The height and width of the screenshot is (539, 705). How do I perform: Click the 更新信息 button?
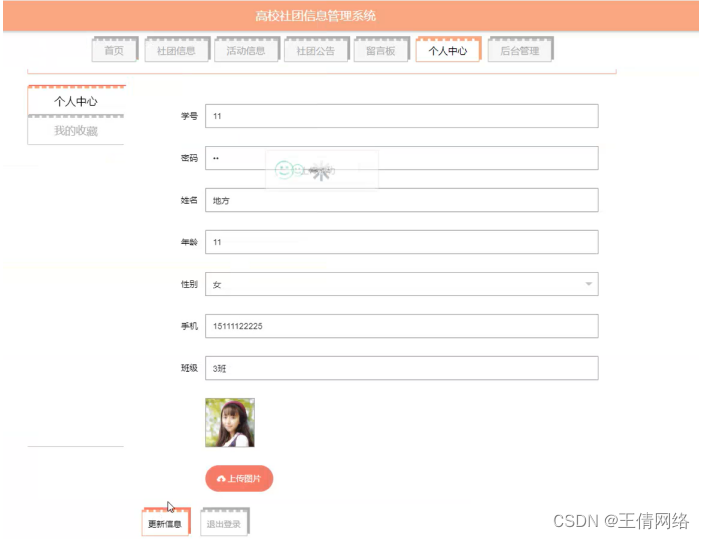(x=165, y=522)
